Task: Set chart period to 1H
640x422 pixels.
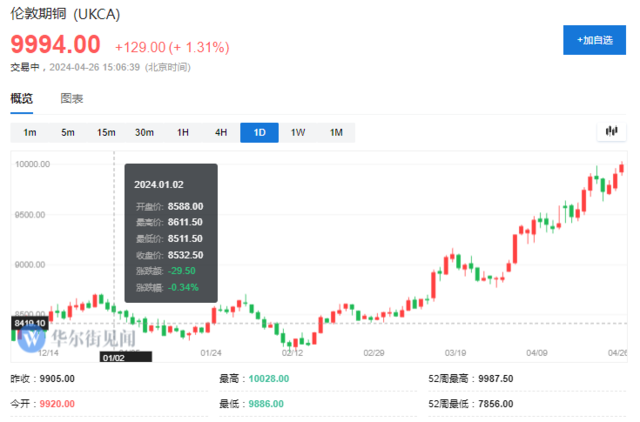Action: 183,132
